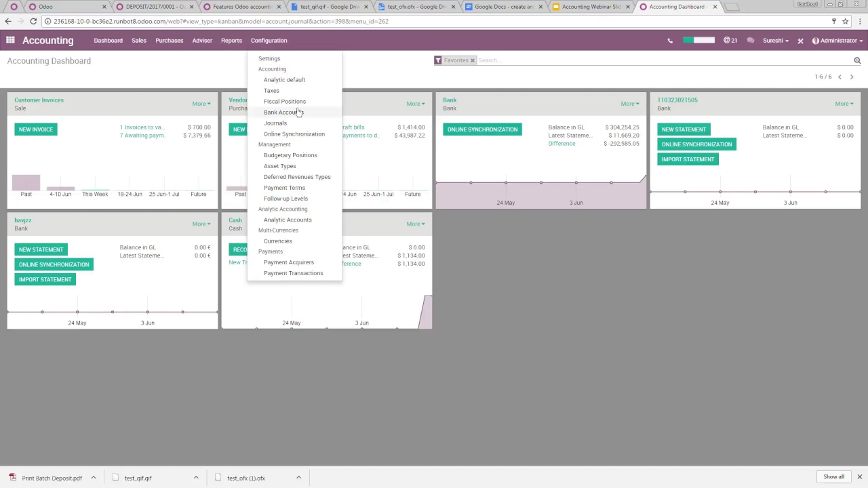
Task: Select Bank Accounts in Configuration menu
Action: point(283,113)
